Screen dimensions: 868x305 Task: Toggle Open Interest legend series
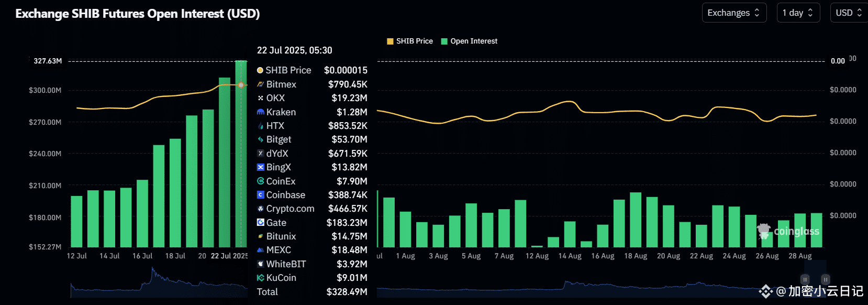click(470, 41)
